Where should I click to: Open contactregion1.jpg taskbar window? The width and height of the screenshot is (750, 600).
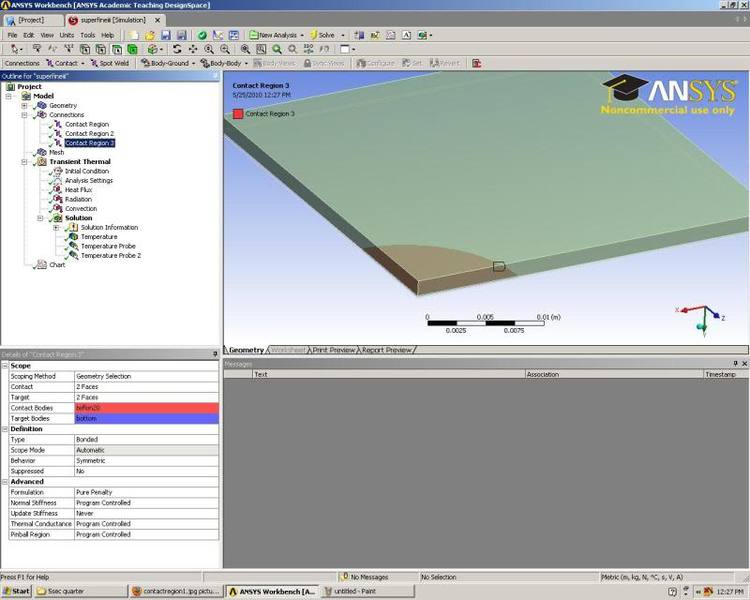(176, 591)
